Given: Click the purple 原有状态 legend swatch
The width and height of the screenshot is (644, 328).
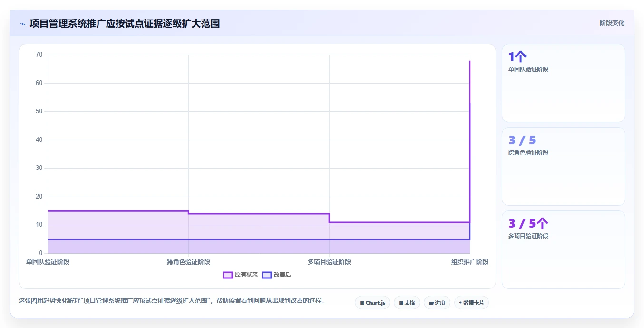Looking at the screenshot, I should pyautogui.click(x=228, y=275).
